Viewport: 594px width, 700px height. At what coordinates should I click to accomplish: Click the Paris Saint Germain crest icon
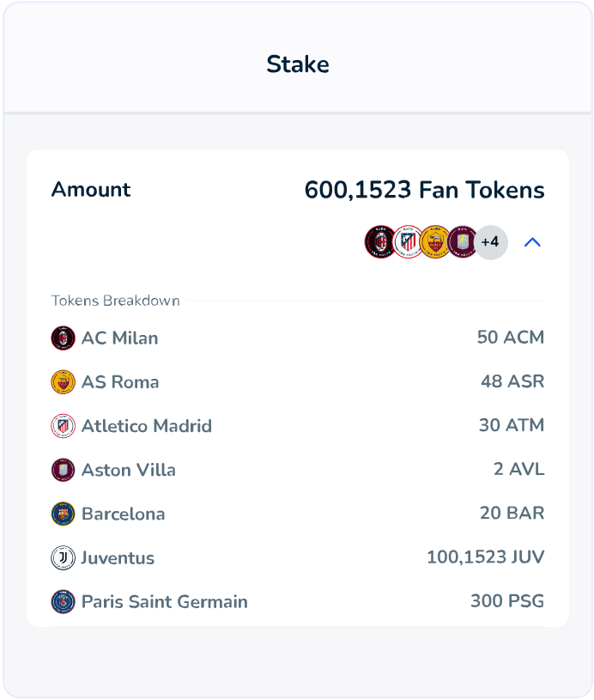(64, 601)
